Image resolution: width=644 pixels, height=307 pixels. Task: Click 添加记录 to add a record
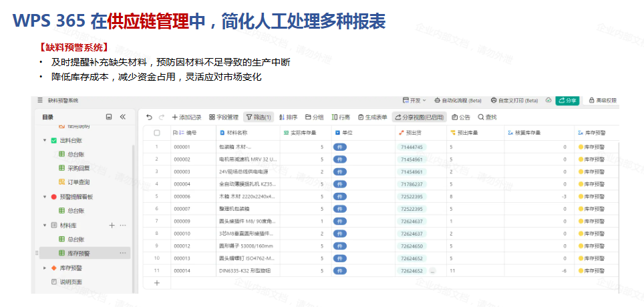pyautogui.click(x=186, y=117)
